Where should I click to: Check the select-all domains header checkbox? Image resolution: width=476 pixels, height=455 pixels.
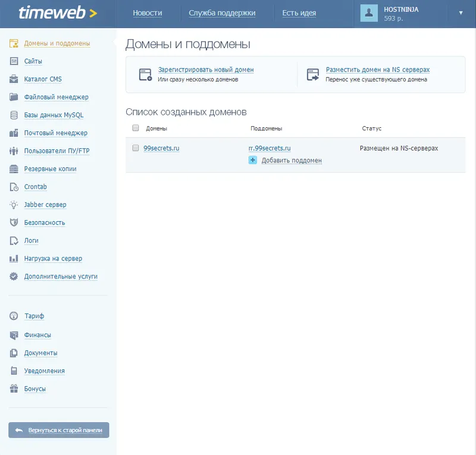point(136,128)
